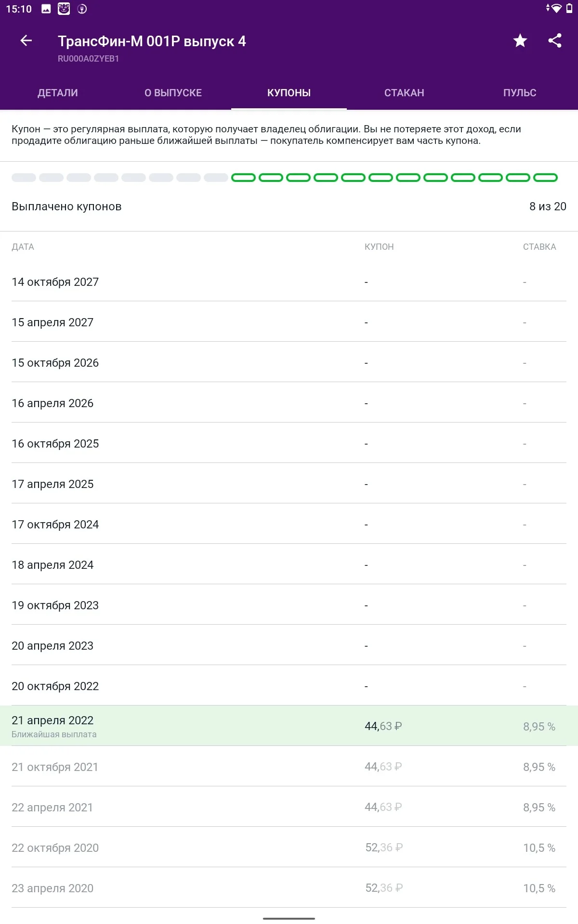Screen dimensions: 578x924
Task: Open the highlighted 21 апреля 2022 payment
Action: point(289,726)
